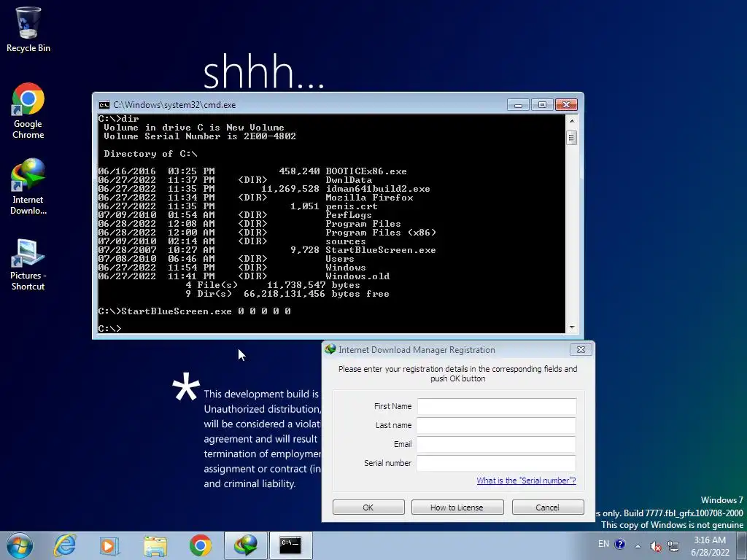Click the DwnlData directory entry
Screen dimensions: 747x560
[349, 180]
